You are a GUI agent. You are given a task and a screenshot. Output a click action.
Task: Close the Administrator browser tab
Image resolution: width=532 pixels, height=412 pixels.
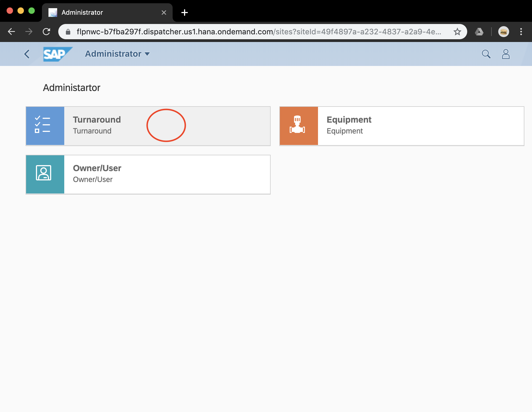[164, 13]
